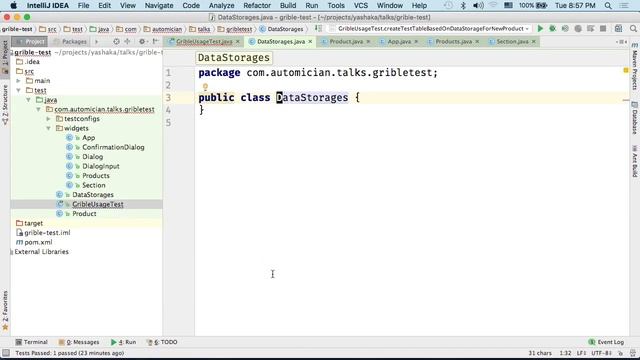This screenshot has width=640, height=360.
Task: Click yellow inspection indicator at editor top right
Action: click(626, 71)
